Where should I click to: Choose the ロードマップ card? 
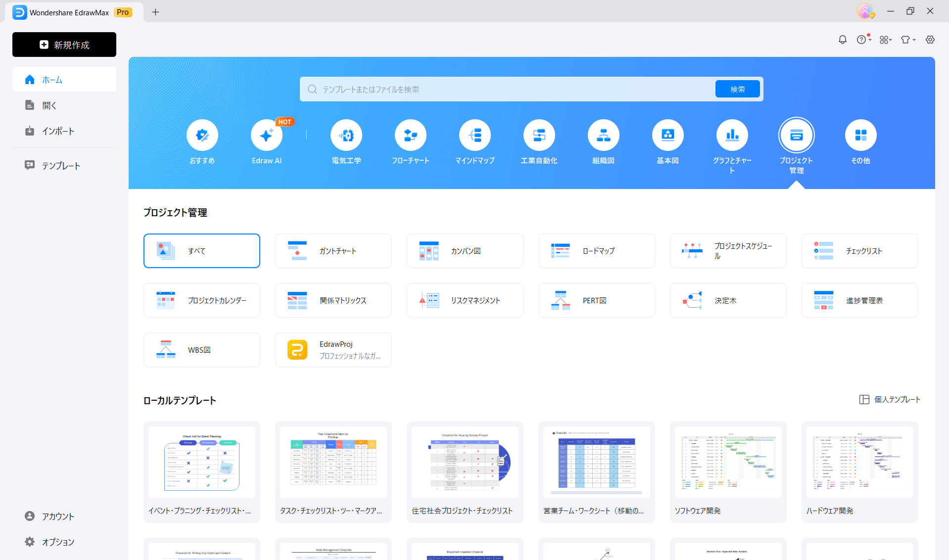pyautogui.click(x=597, y=251)
